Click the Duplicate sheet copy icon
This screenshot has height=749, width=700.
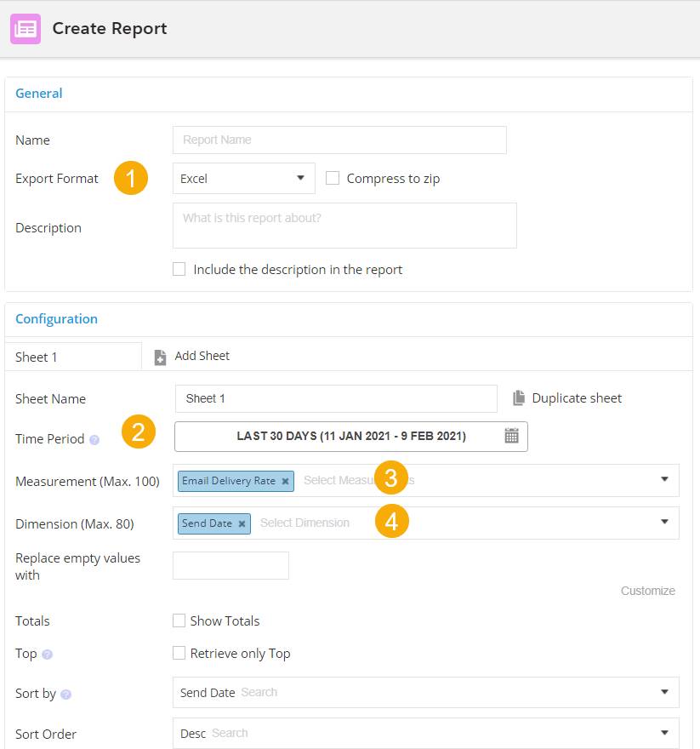point(521,397)
